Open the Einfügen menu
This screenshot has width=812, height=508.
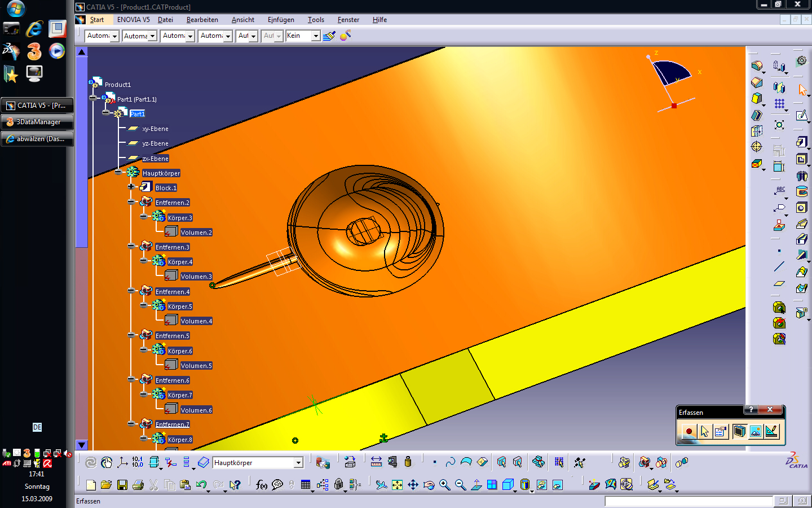[x=281, y=20]
